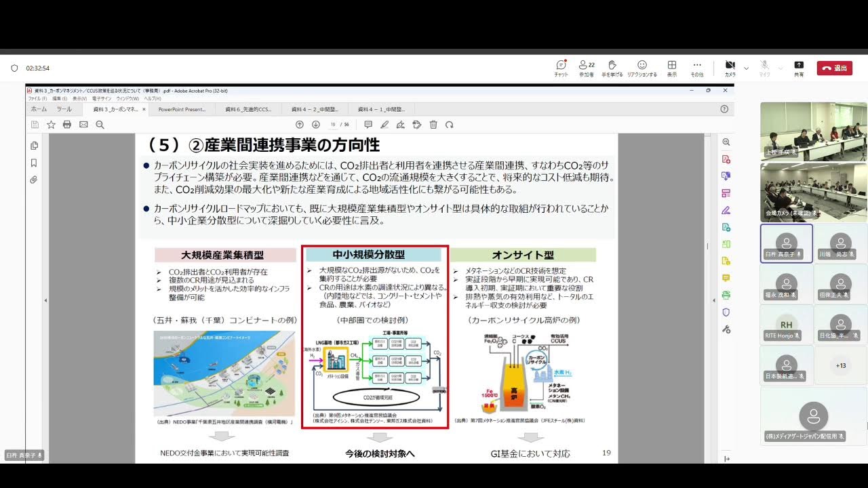Viewport: 868px width, 488px height.
Task: Go to previous page up arrow
Action: [x=300, y=125]
